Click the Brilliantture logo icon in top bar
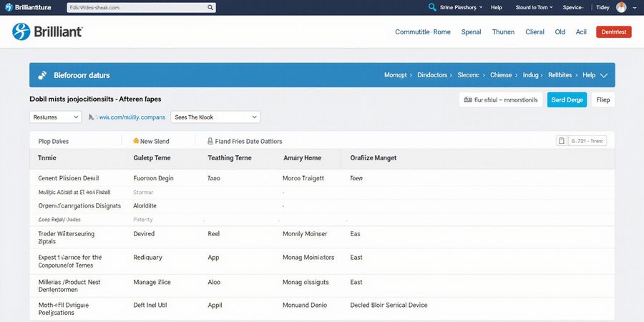Screen dimensions: 644x322 click(9, 7)
